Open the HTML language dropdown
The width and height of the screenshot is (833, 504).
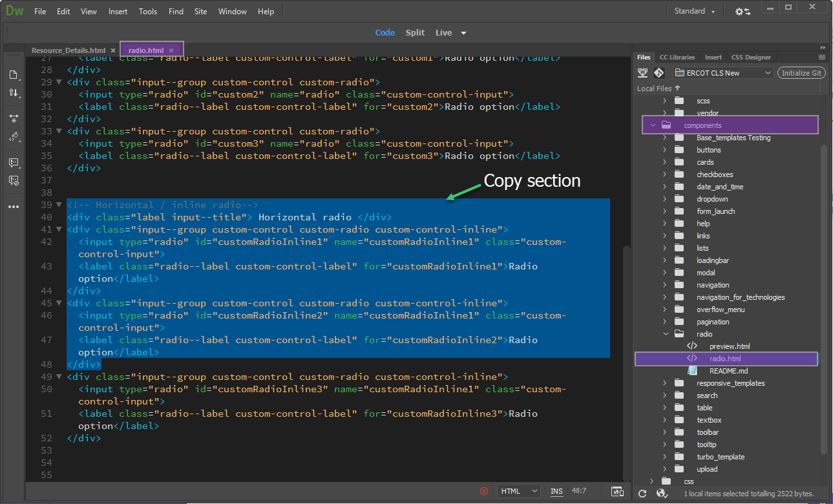(x=519, y=491)
